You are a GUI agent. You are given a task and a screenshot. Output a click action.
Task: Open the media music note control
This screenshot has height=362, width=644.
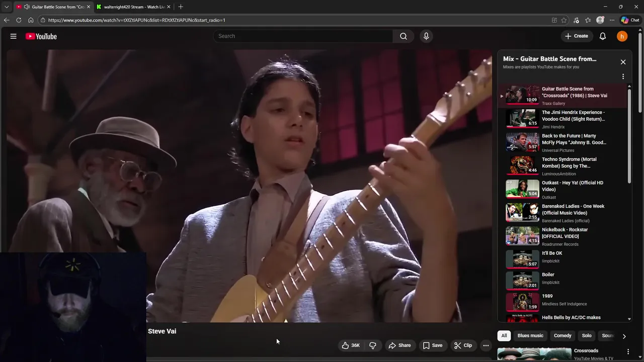coord(576,20)
